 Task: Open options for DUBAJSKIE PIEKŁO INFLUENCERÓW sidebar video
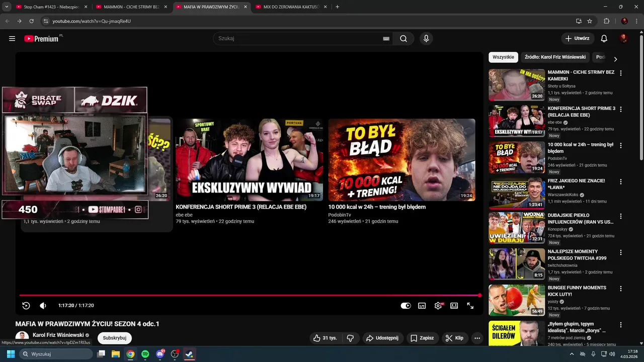(621, 216)
